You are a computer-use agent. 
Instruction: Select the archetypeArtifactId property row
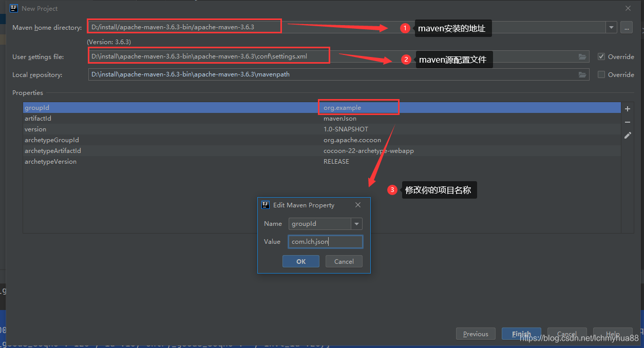pyautogui.click(x=205, y=150)
